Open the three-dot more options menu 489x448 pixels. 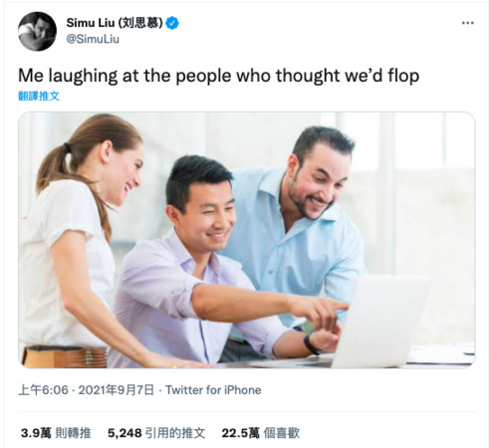[468, 23]
